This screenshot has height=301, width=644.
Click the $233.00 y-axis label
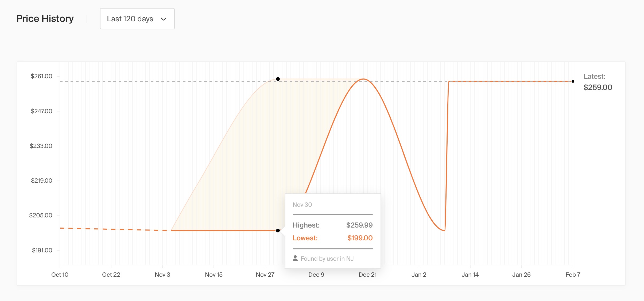(41, 146)
